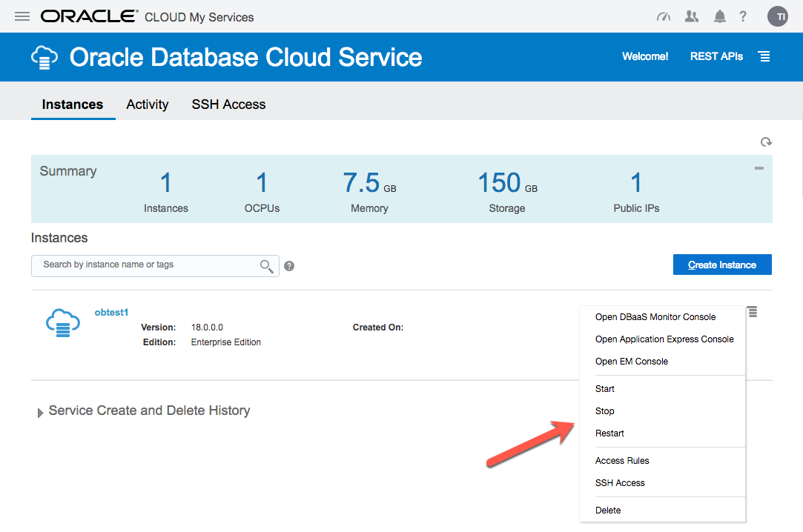
Task: Open the REST APIs link
Action: (x=716, y=56)
